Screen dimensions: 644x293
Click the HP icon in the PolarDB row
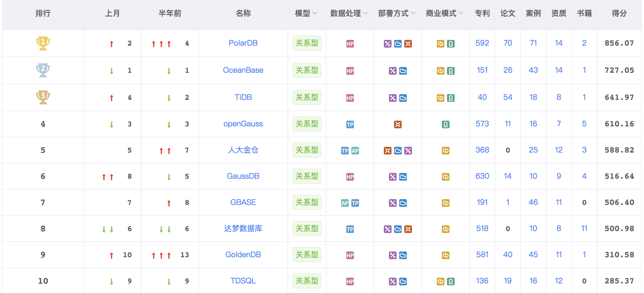click(350, 44)
